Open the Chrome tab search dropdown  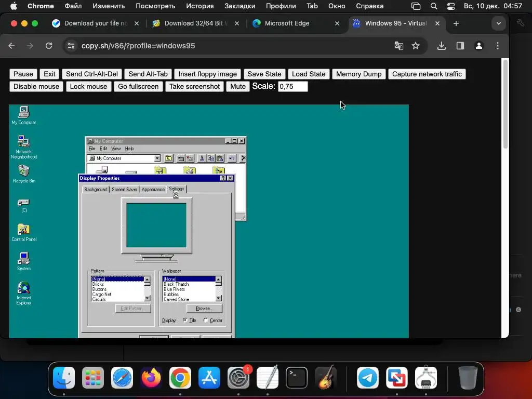click(x=498, y=23)
